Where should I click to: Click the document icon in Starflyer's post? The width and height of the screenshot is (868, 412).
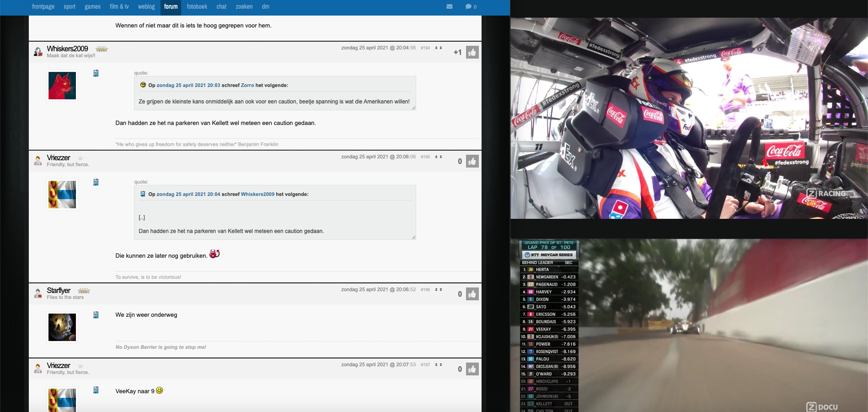point(96,315)
